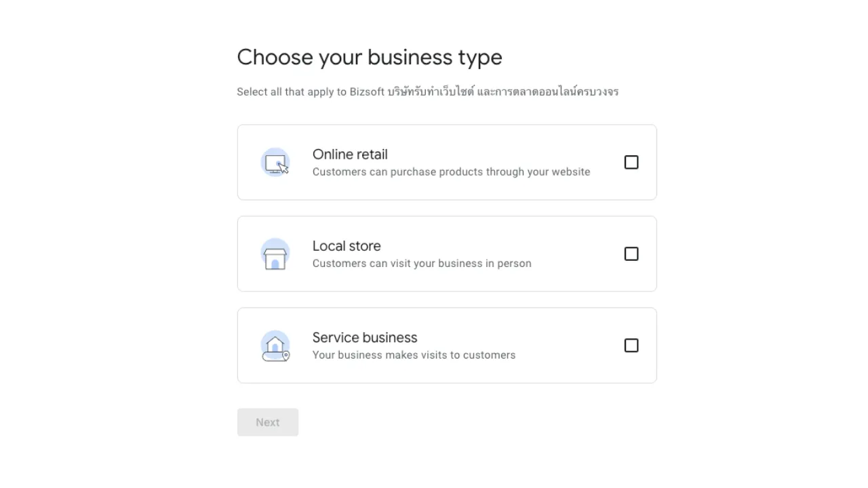Select the Local store option card

click(447, 253)
